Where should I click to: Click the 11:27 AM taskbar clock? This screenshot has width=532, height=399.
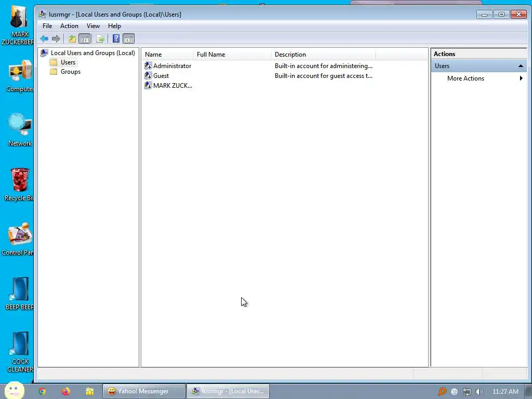coord(505,392)
